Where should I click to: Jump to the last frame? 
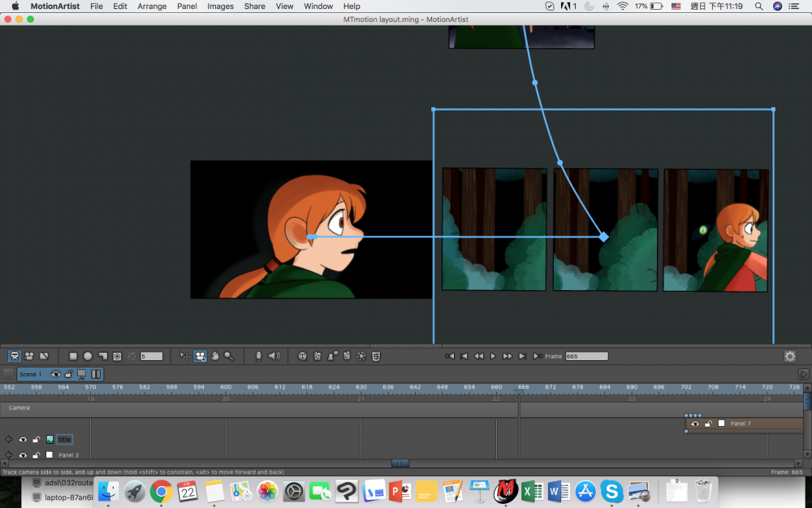tap(538, 356)
